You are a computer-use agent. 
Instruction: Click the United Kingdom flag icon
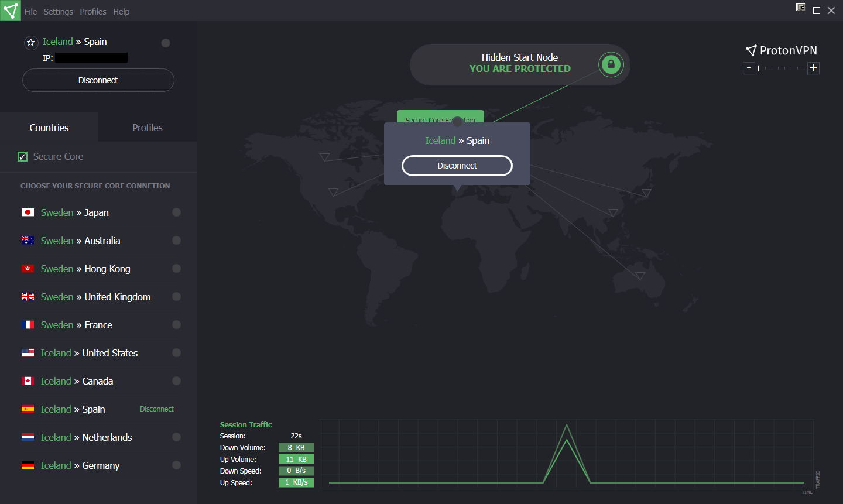(28, 297)
